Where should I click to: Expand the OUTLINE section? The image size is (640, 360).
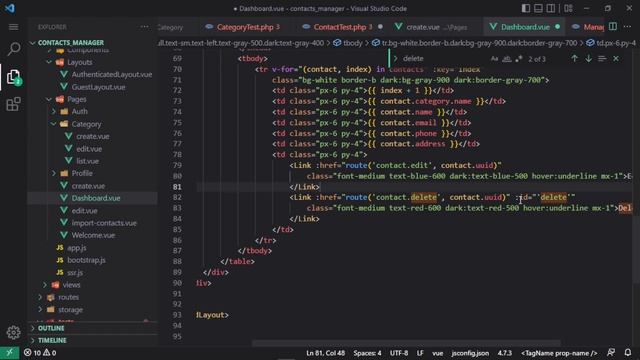51,329
